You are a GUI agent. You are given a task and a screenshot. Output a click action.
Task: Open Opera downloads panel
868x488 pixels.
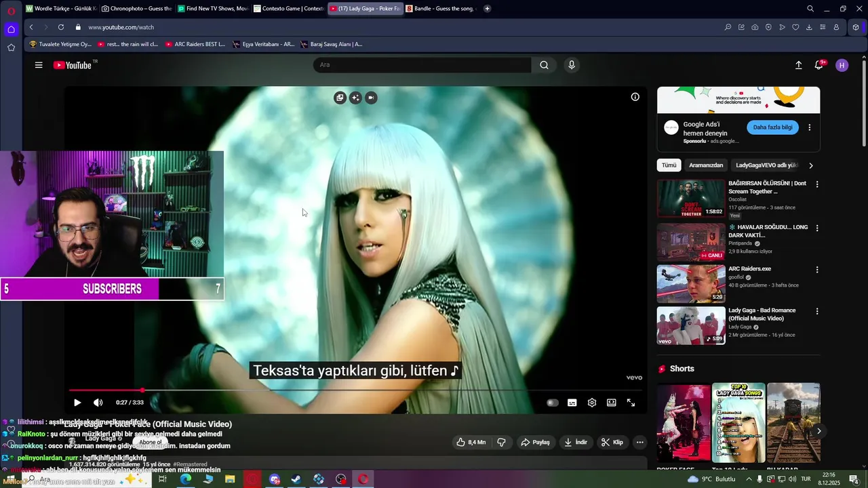tap(809, 27)
